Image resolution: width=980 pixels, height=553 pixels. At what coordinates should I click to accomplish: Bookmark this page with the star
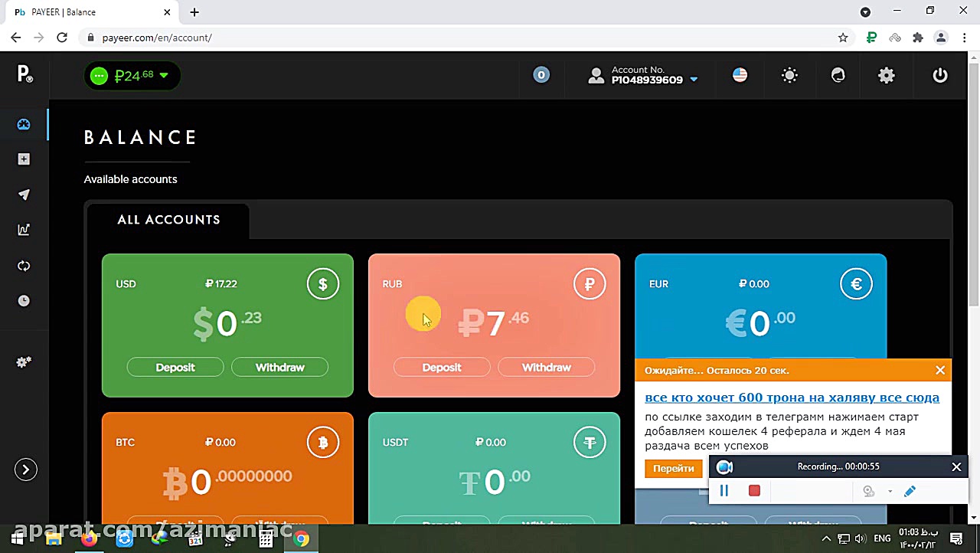pos(843,38)
